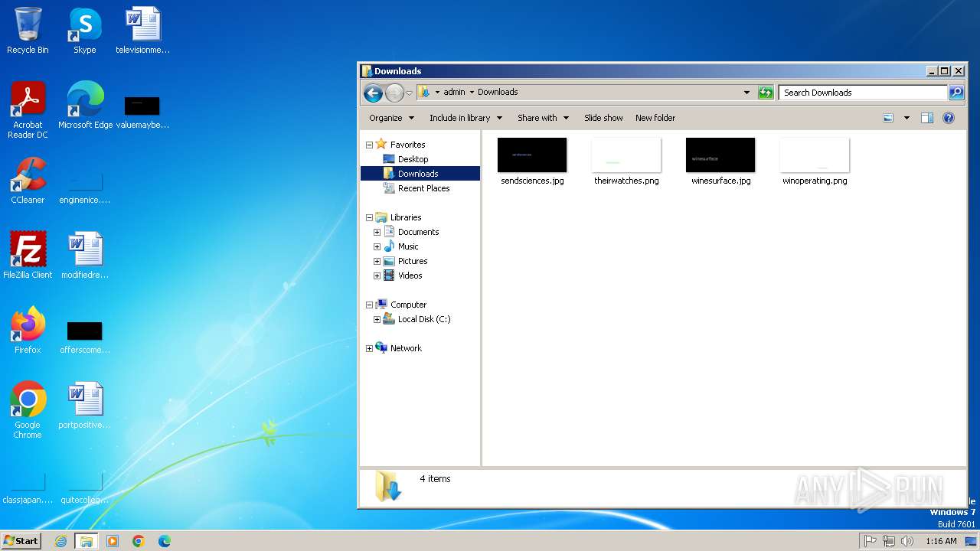
Task: Expand the Network tree node
Action: [x=369, y=348]
